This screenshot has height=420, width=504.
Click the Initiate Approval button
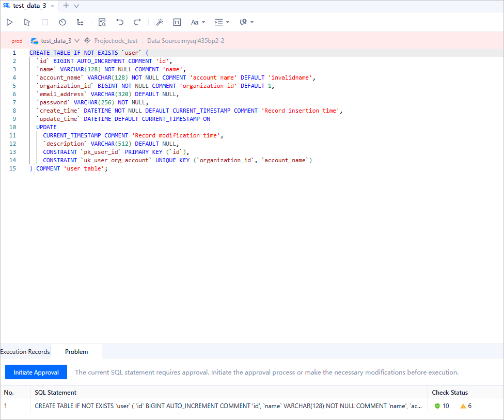coord(36,372)
